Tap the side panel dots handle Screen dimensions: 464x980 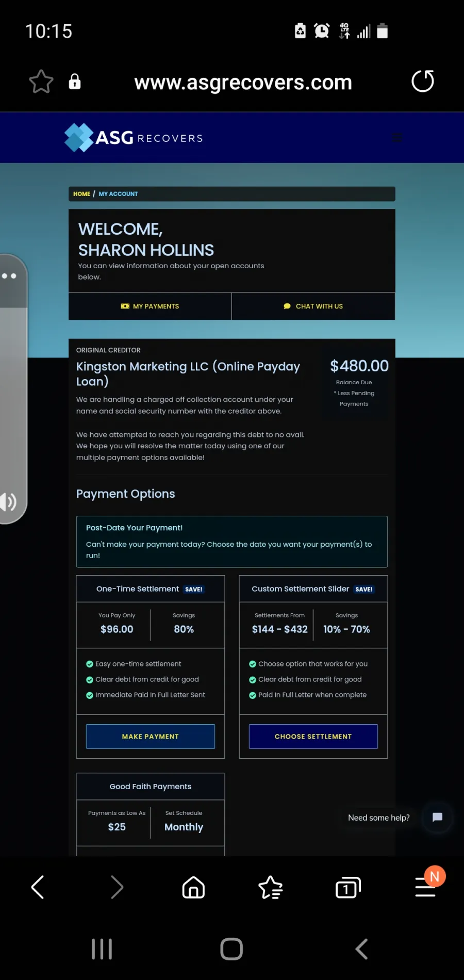(x=9, y=276)
